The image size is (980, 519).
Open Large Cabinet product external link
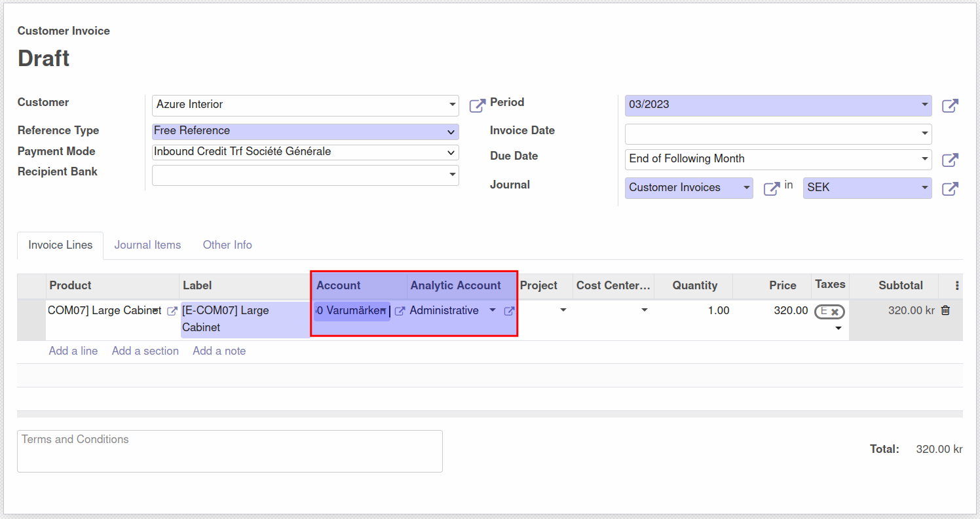coord(172,311)
